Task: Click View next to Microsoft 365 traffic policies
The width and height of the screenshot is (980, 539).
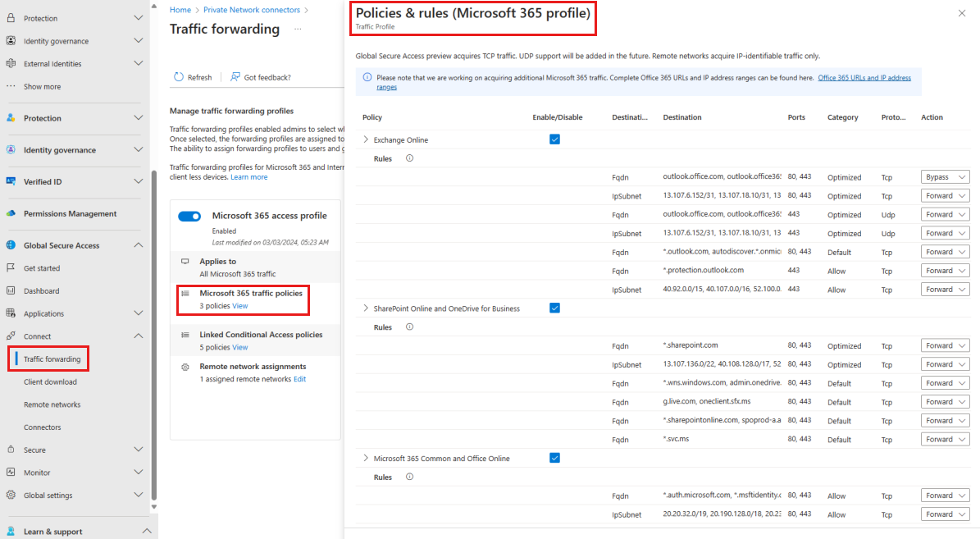Action: (x=240, y=306)
